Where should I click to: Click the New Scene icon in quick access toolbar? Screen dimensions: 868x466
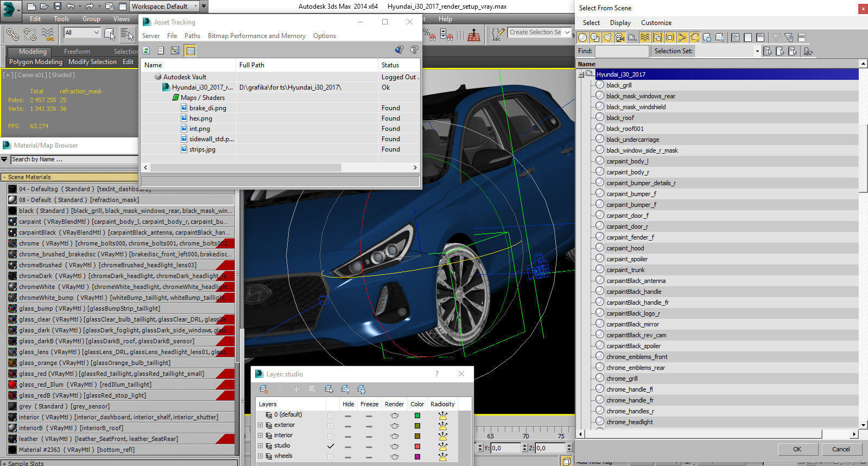[31, 7]
